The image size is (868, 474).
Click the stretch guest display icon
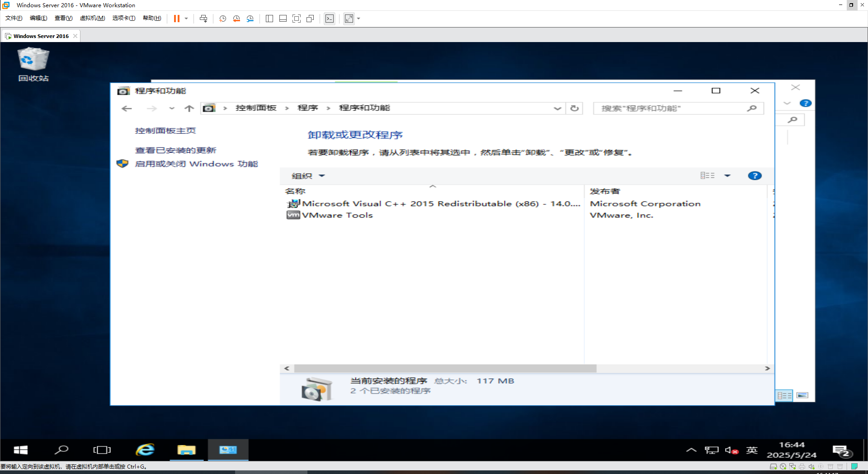point(349,19)
